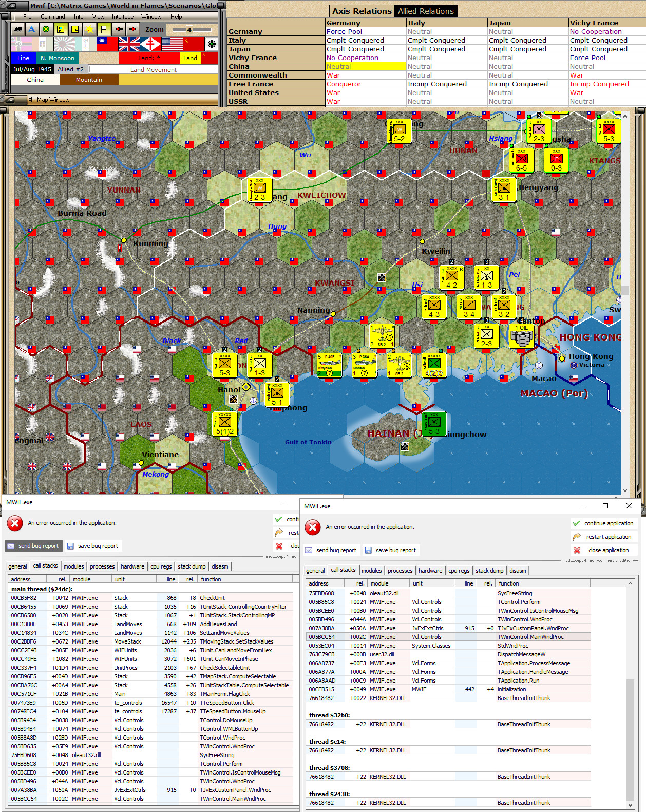Select the German flag in the country bar

point(21,44)
